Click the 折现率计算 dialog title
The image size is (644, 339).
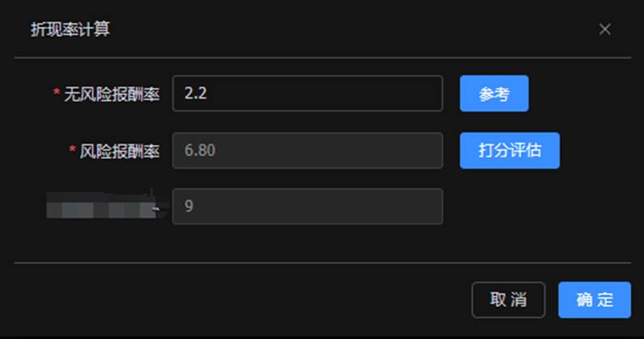pos(70,30)
